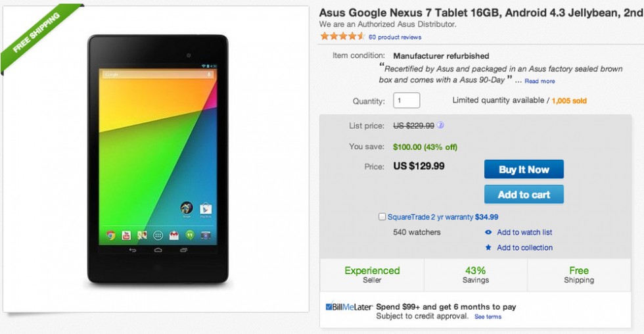
Task: Open the 60 product reviews link
Action: [x=395, y=37]
